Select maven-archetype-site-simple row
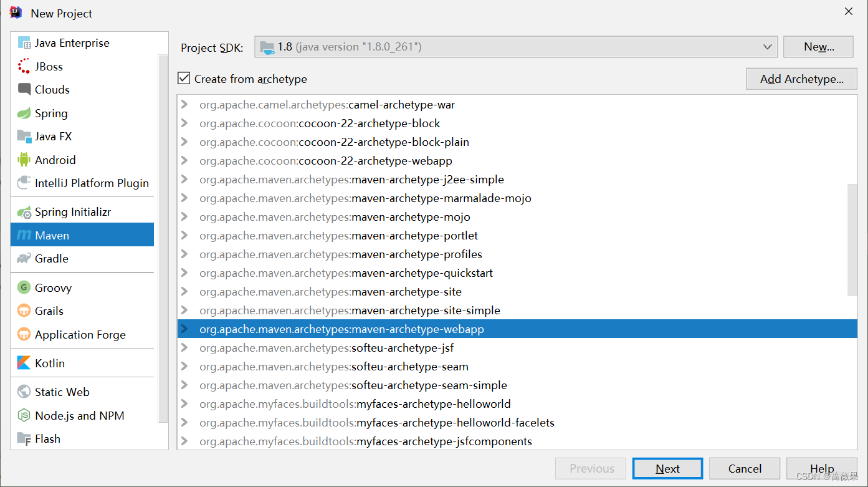 [517, 311]
